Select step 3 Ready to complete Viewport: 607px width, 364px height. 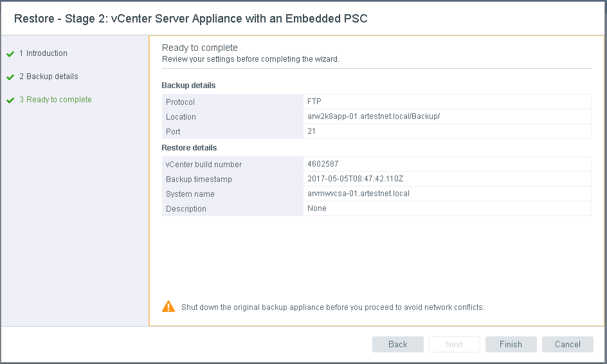point(55,100)
